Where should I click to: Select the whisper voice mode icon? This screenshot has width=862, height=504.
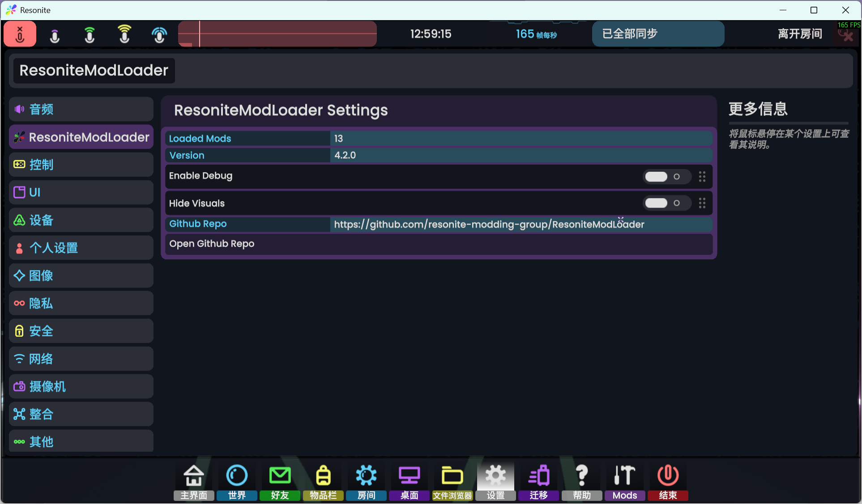tap(55, 35)
